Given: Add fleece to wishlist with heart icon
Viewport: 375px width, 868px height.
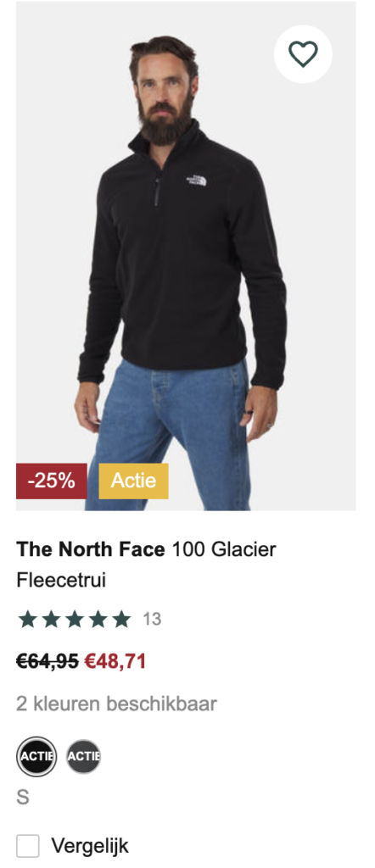Looking at the screenshot, I should point(303,54).
